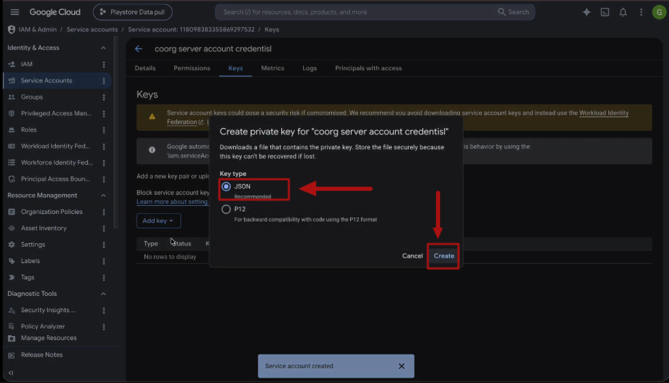This screenshot has height=383, width=669.
Task: Dismiss the Service account created toast
Action: point(401,366)
